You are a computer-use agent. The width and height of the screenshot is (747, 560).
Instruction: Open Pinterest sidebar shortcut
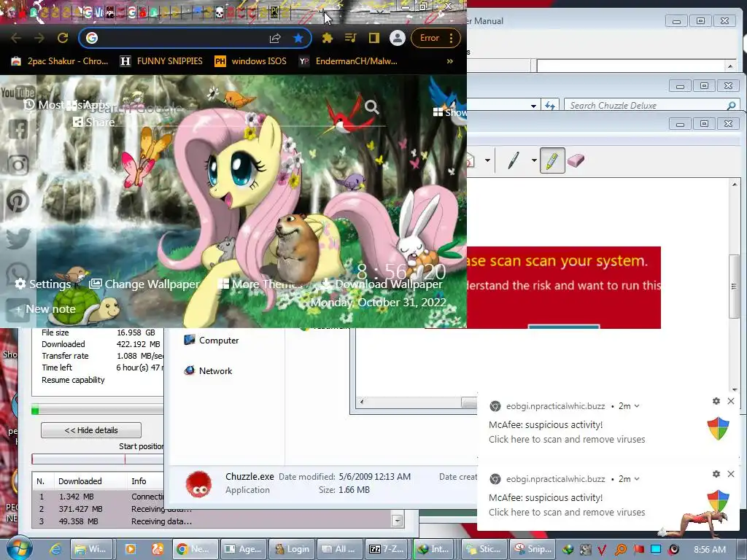(18, 201)
